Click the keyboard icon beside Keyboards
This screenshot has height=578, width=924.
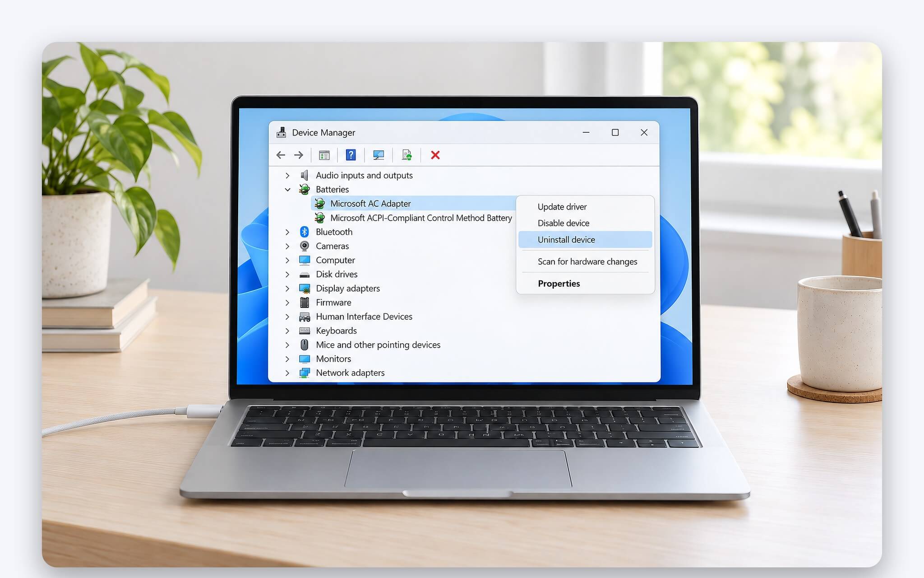point(305,331)
